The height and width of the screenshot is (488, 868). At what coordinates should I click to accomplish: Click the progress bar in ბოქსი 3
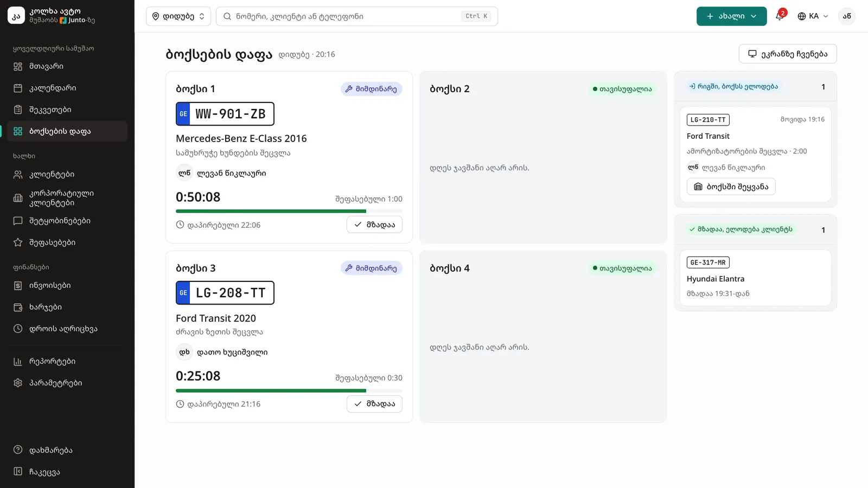click(289, 390)
